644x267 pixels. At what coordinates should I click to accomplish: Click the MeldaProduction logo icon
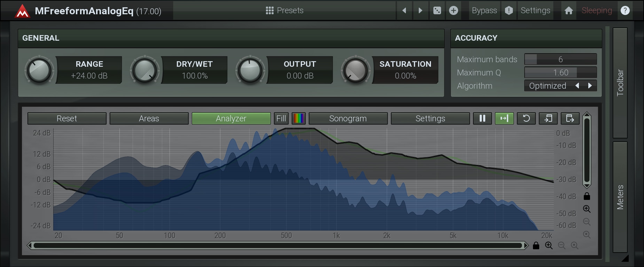point(23,11)
